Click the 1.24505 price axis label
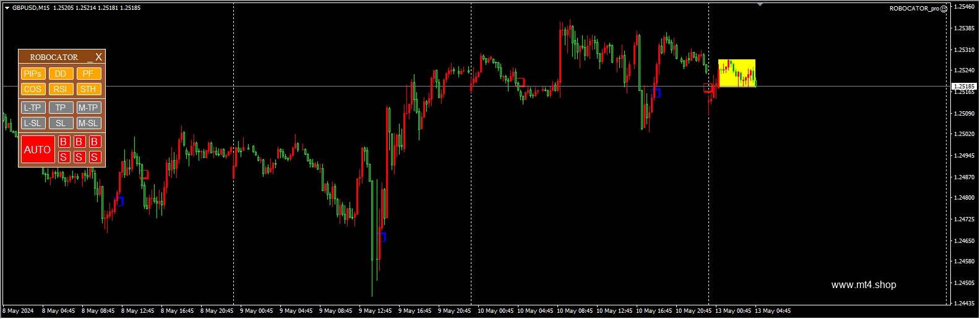The width and height of the screenshot is (980, 319). click(965, 283)
